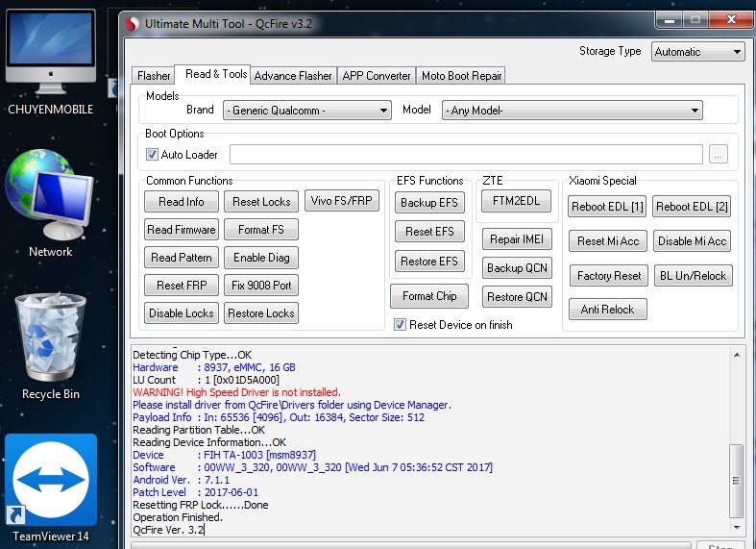
Task: Click the Enable Diag button
Action: tap(261, 258)
